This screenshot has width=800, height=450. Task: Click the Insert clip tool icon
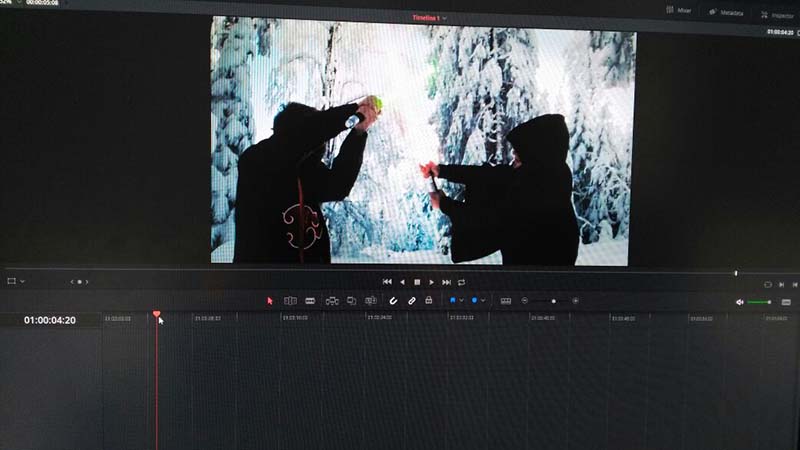332,301
